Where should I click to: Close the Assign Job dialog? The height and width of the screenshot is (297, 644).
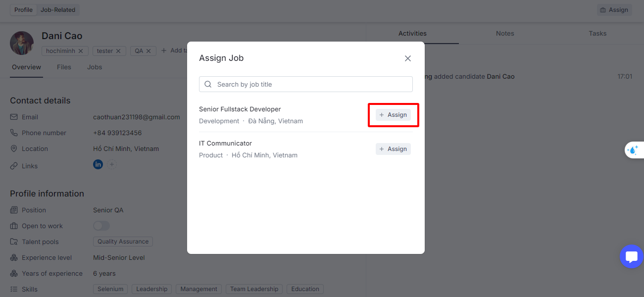pos(408,58)
